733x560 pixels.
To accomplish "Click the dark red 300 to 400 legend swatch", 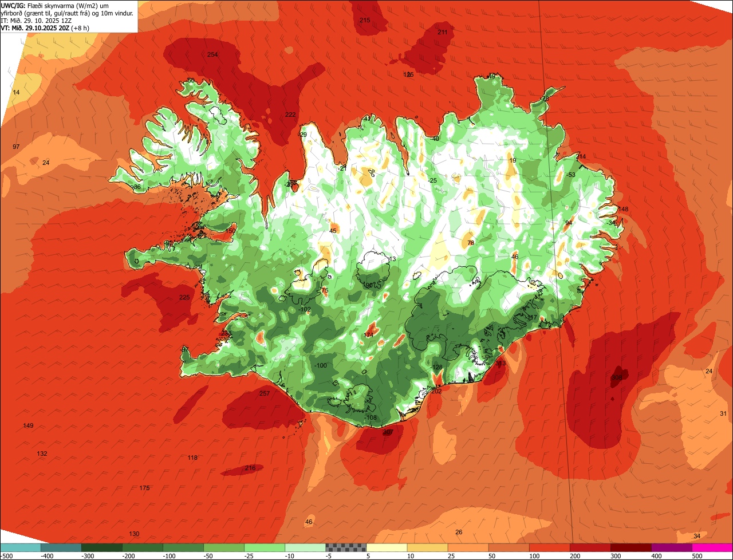I will (x=632, y=547).
